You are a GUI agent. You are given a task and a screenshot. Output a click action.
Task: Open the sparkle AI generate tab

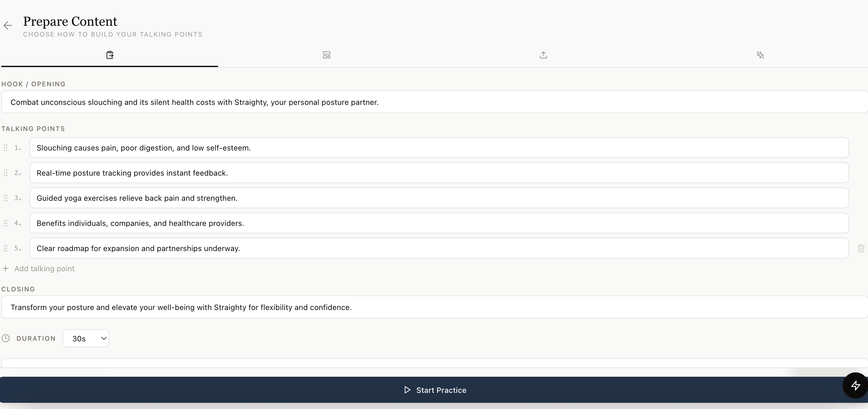pyautogui.click(x=760, y=55)
